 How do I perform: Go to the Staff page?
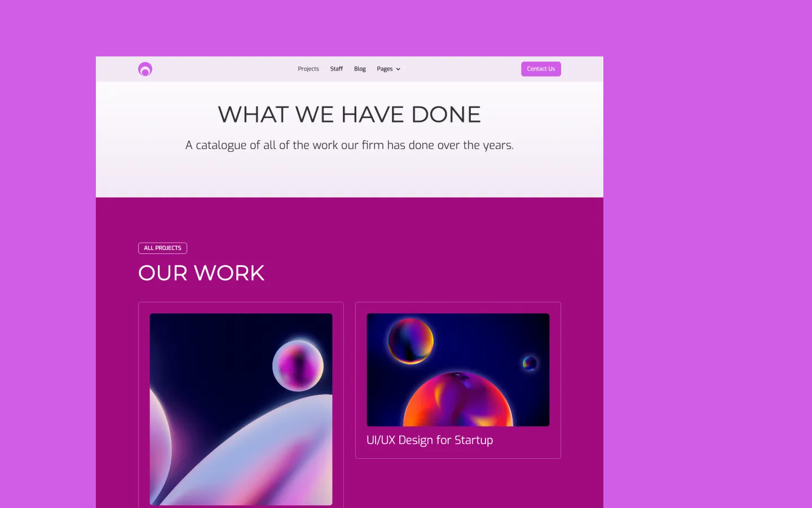point(337,69)
